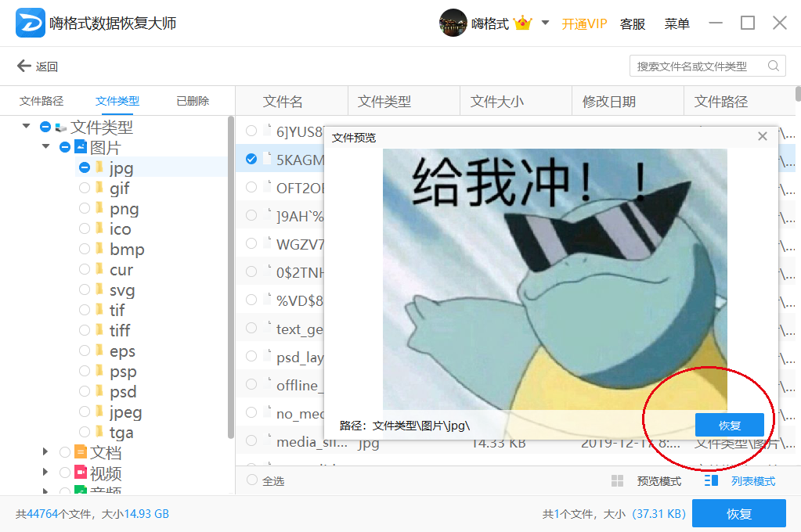Select the png folder radio

(x=85, y=208)
